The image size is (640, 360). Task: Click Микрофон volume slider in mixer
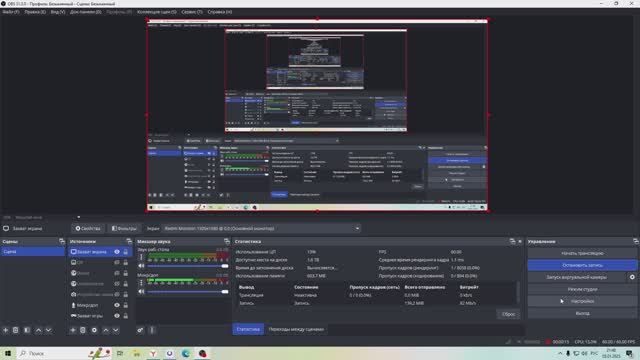point(187,291)
